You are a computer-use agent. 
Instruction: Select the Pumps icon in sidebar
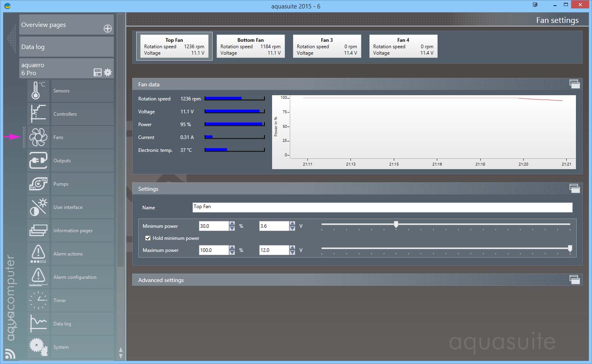click(x=38, y=184)
